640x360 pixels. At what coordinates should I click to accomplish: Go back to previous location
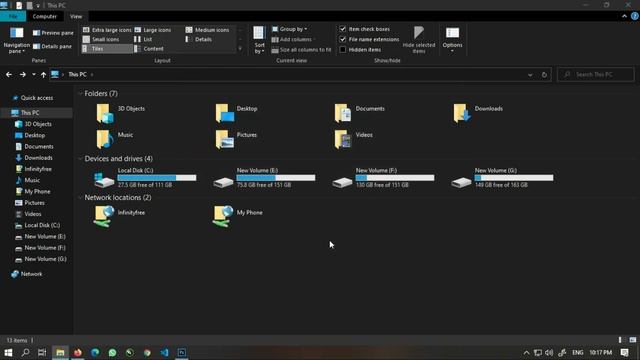coord(9,75)
